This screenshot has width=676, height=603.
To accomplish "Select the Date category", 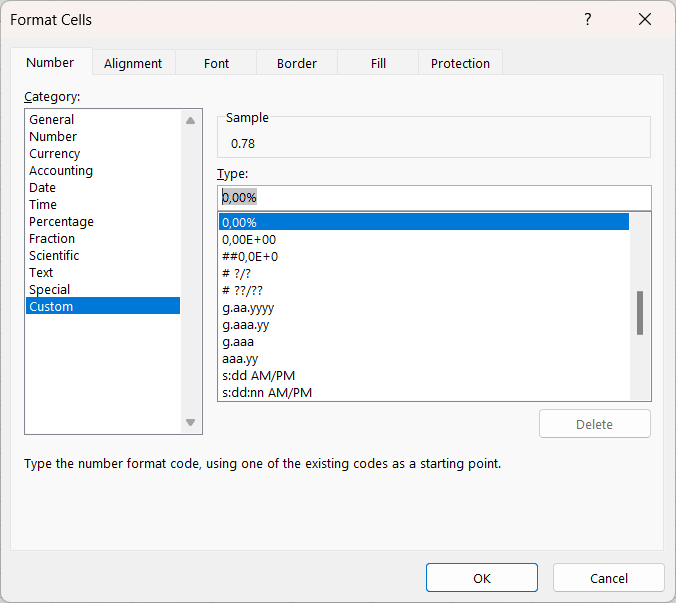I will click(43, 188).
